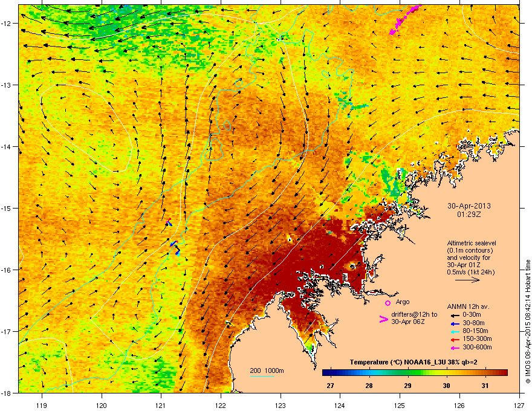Viewport: 532px width, 411px height.
Task: Click the '-18' latitude axis label
Action: pyautogui.click(x=5, y=393)
